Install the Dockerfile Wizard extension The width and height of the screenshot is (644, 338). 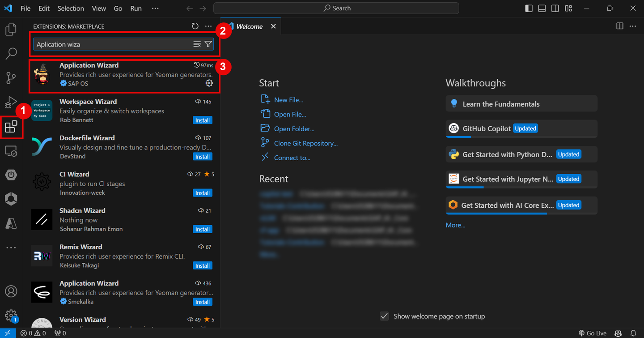tap(203, 157)
